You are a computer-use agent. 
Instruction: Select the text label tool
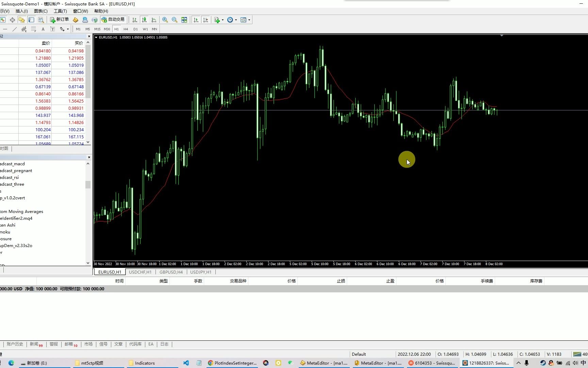point(52,29)
